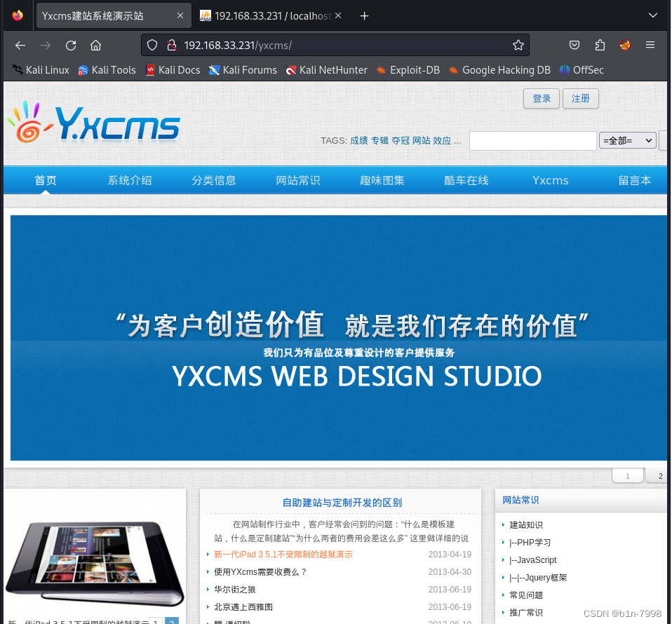Switch to the phpMyAdmin localhost tab
The width and height of the screenshot is (672, 624).
point(272,16)
